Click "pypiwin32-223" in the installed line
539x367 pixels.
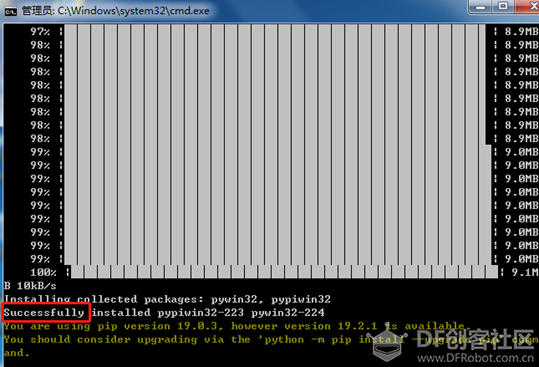tap(201, 312)
